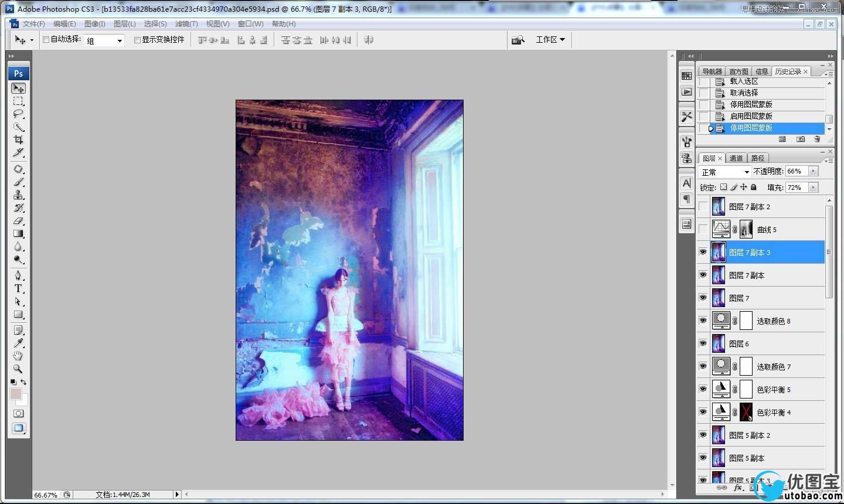Select the History Brush tool
This screenshot has width=844, height=504.
pyautogui.click(x=19, y=208)
